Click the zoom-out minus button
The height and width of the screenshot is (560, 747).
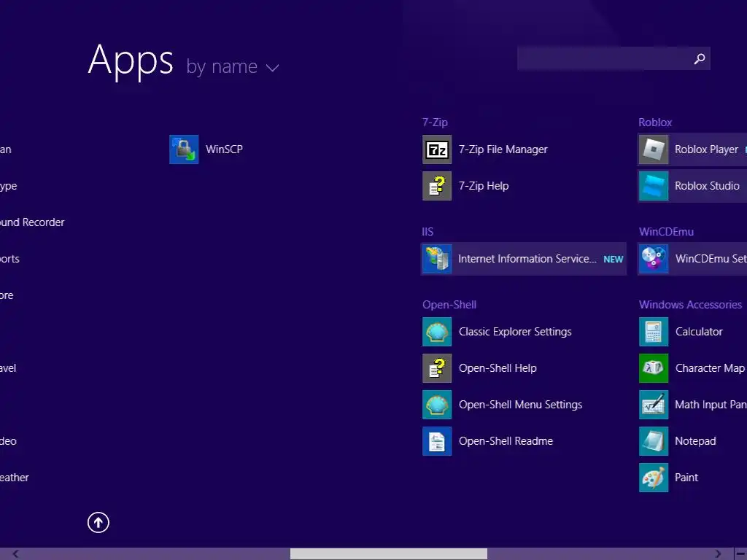pyautogui.click(x=741, y=554)
